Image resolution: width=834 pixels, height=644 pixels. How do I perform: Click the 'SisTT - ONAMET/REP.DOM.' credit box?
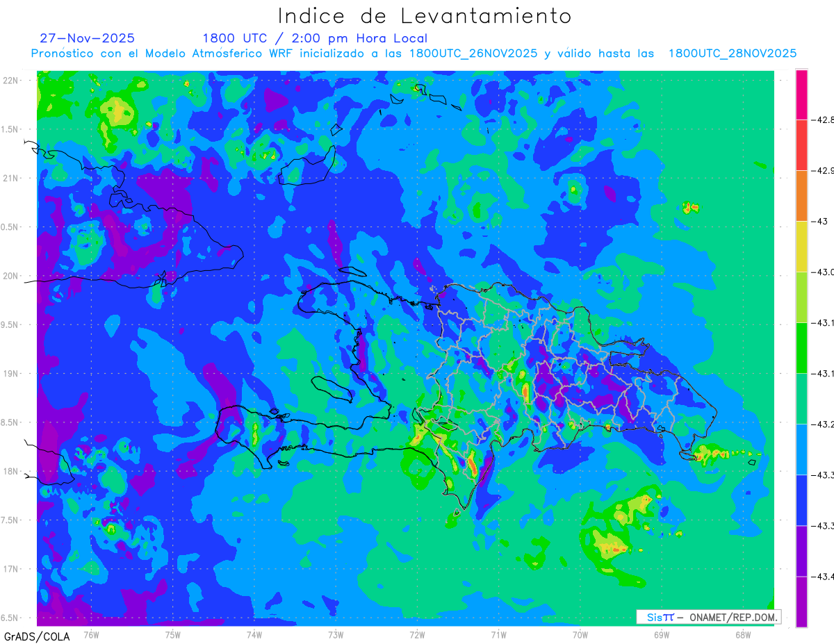tap(709, 617)
